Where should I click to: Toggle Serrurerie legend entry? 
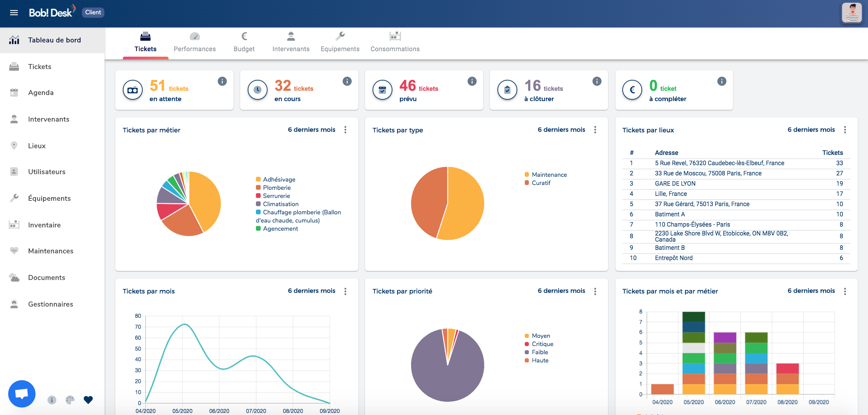coord(273,196)
